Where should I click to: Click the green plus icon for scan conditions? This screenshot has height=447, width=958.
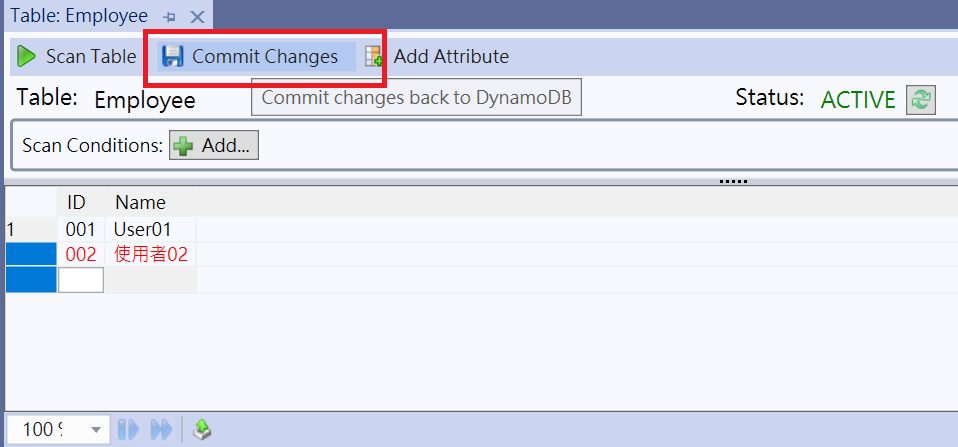click(183, 145)
